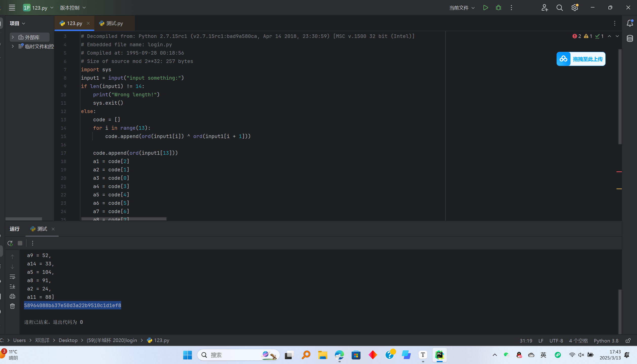Image resolution: width=637 pixels, height=364 pixels.
Task: Open 项目 view dropdown
Action: click(17, 23)
